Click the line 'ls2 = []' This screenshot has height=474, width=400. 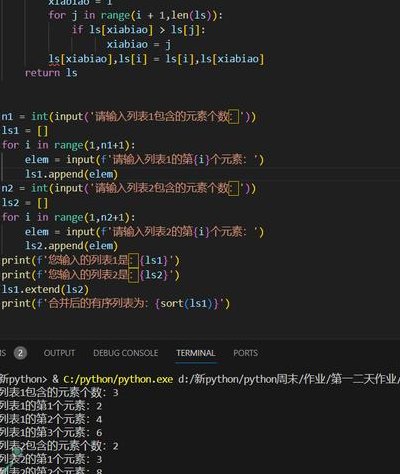click(x=25, y=203)
